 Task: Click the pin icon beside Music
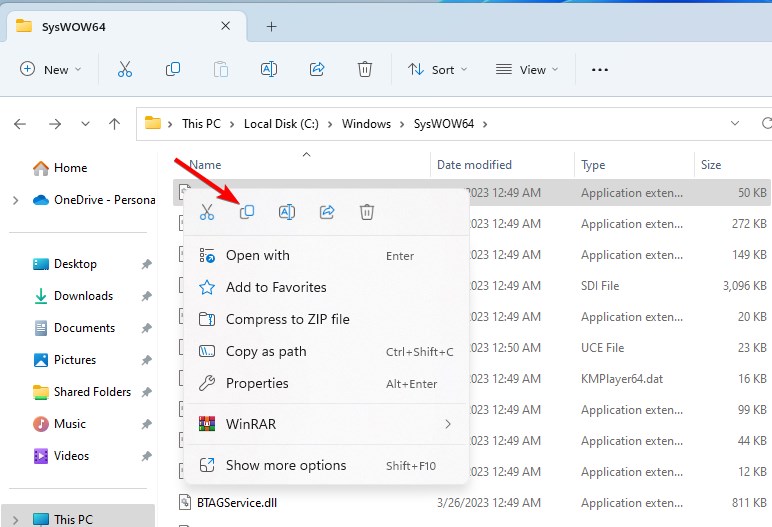(146, 425)
